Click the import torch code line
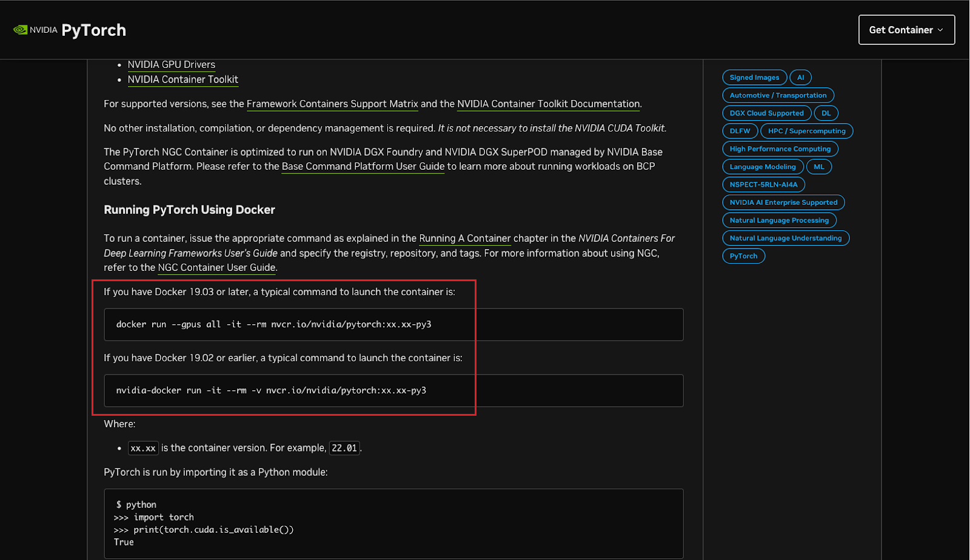The height and width of the screenshot is (560, 970). [x=154, y=517]
